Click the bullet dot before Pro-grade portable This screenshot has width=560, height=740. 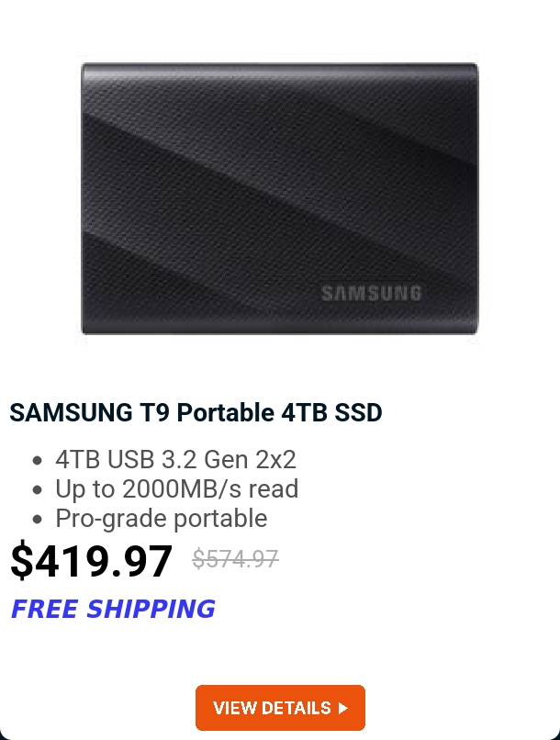pos(38,519)
